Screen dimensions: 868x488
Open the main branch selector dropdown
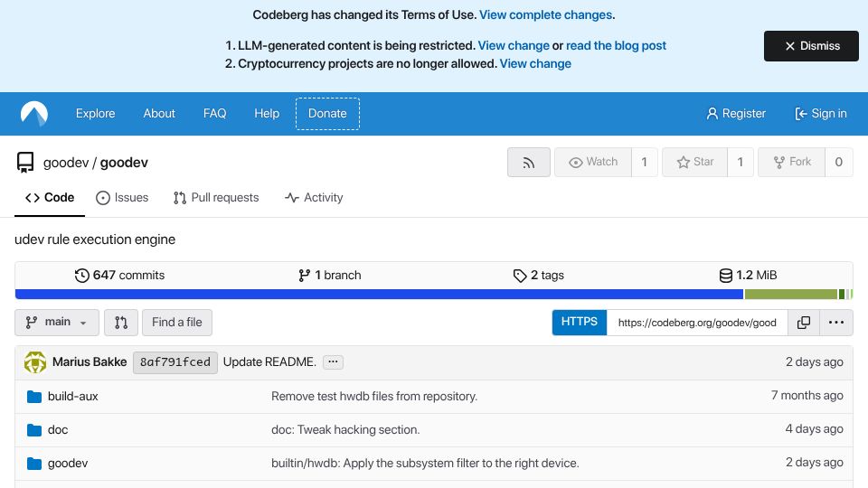[x=56, y=323]
